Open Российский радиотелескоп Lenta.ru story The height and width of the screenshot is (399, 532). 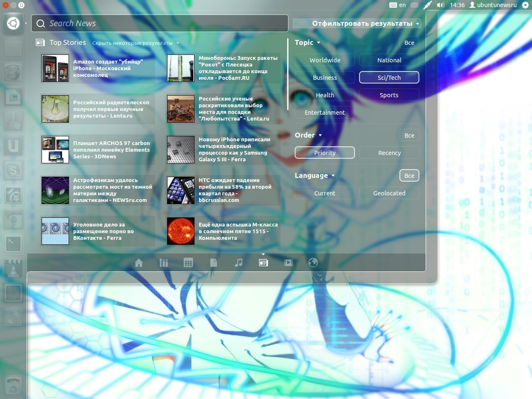click(98, 109)
